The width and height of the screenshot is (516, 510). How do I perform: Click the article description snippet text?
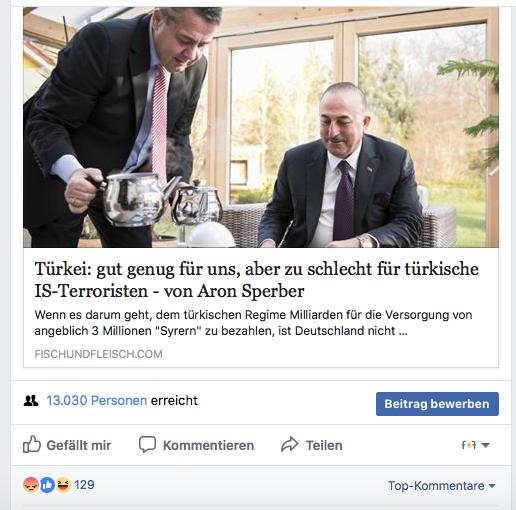point(253,323)
